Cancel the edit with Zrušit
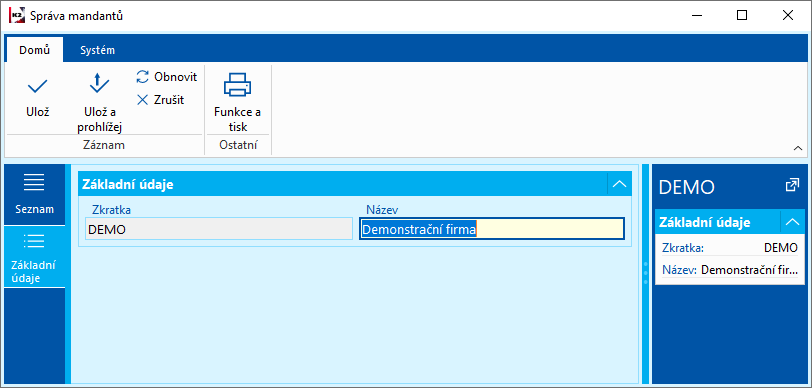The height and width of the screenshot is (388, 812). 161,99
